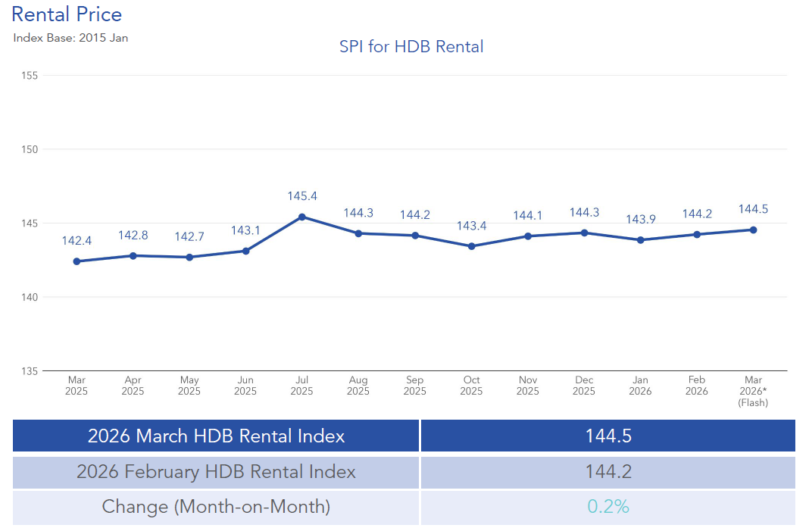Screen dimensions: 812x528
Task: Select the "2026 March HDB Rental Index" row label
Action: click(x=216, y=436)
